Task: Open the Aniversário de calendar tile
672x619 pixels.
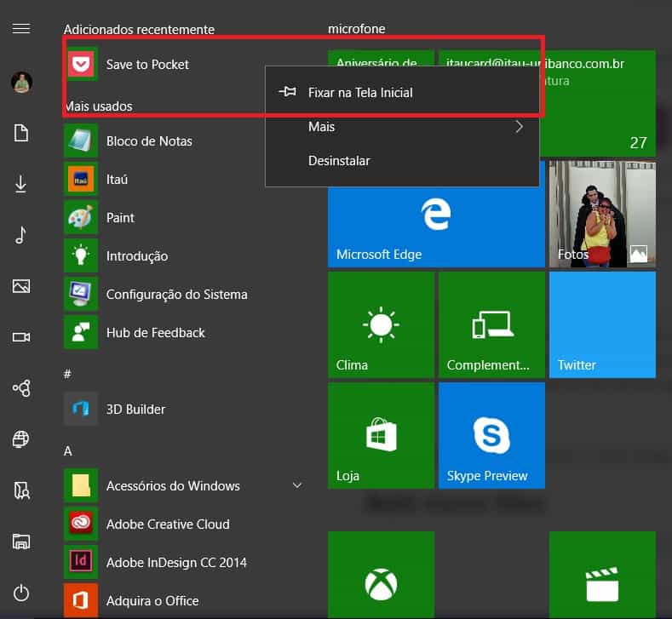Action: 381,58
